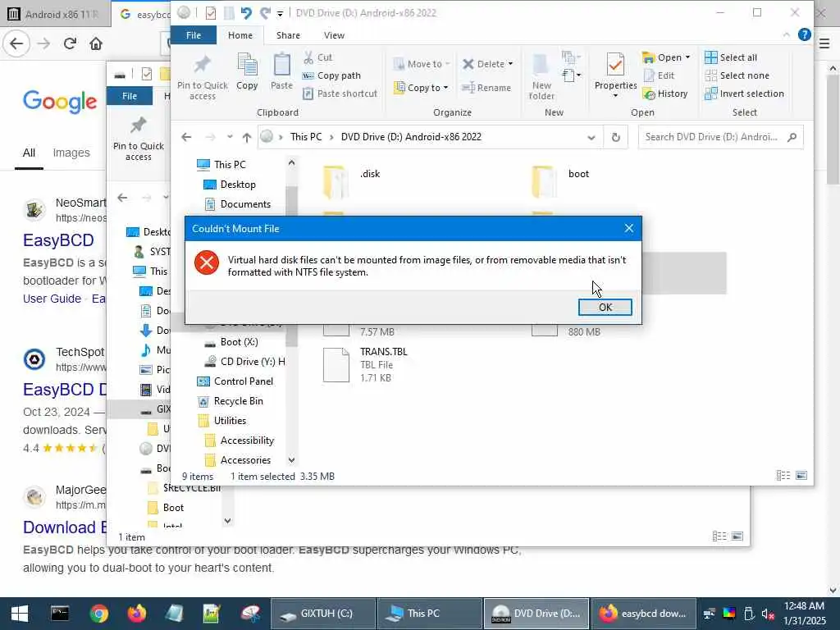The image size is (840, 630).
Task: Select the Images tab on Google
Action: [x=71, y=153]
